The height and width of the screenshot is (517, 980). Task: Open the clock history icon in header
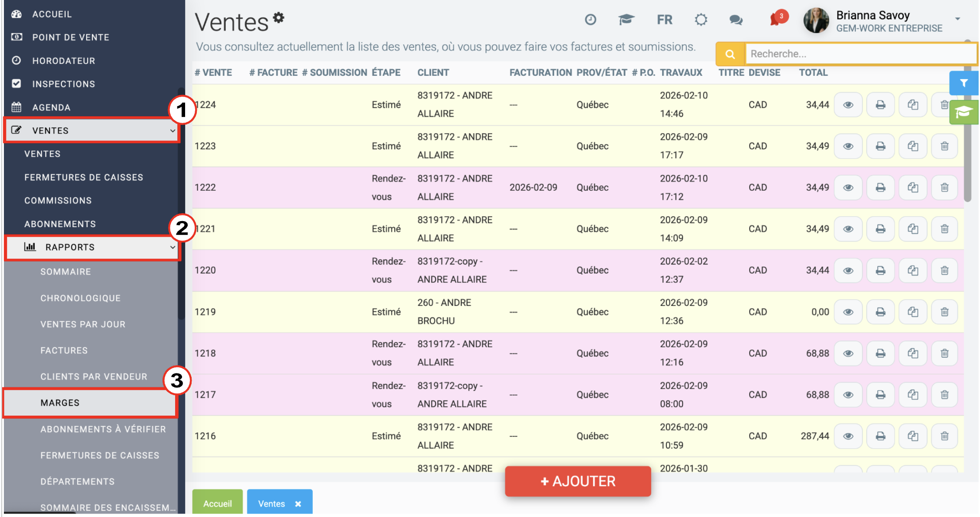tap(590, 20)
